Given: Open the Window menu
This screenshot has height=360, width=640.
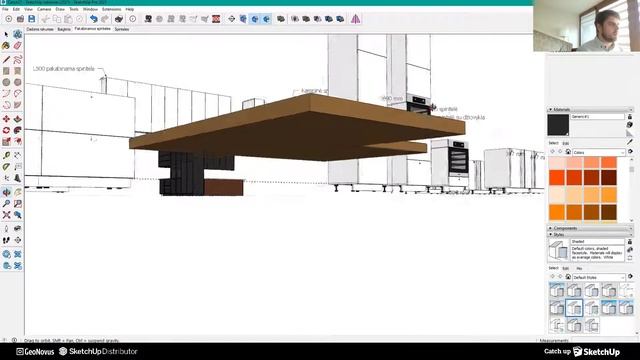Looking at the screenshot, I should (90, 9).
